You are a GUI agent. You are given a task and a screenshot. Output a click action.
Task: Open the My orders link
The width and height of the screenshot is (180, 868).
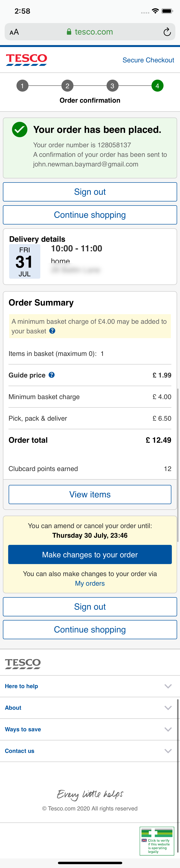pyautogui.click(x=90, y=583)
